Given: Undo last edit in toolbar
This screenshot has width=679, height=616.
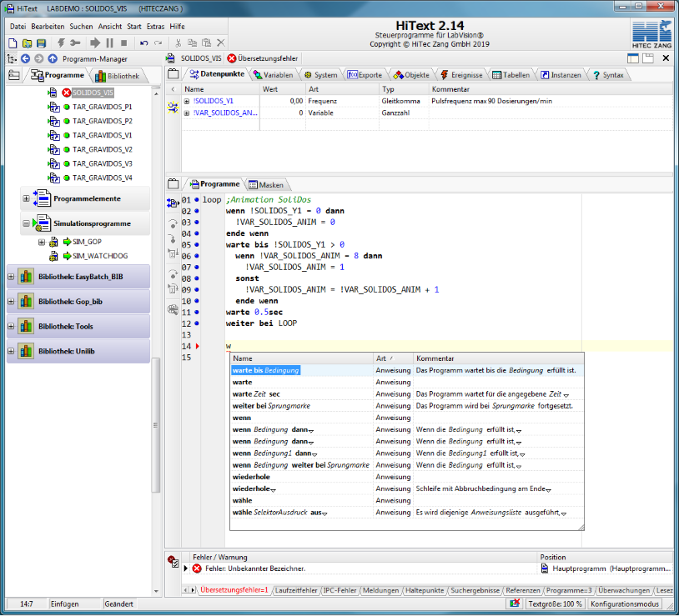Looking at the screenshot, I should point(143,43).
